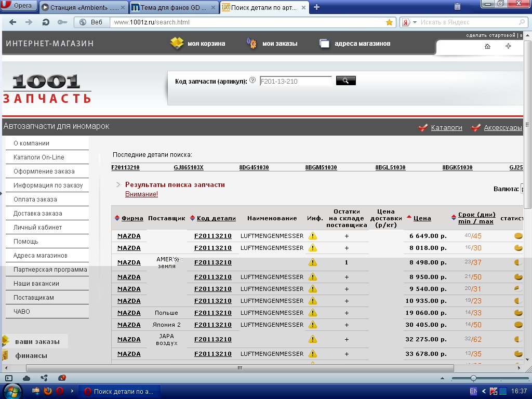
Task: Switch to Тема для фанов GD tab
Action: (x=174, y=7)
